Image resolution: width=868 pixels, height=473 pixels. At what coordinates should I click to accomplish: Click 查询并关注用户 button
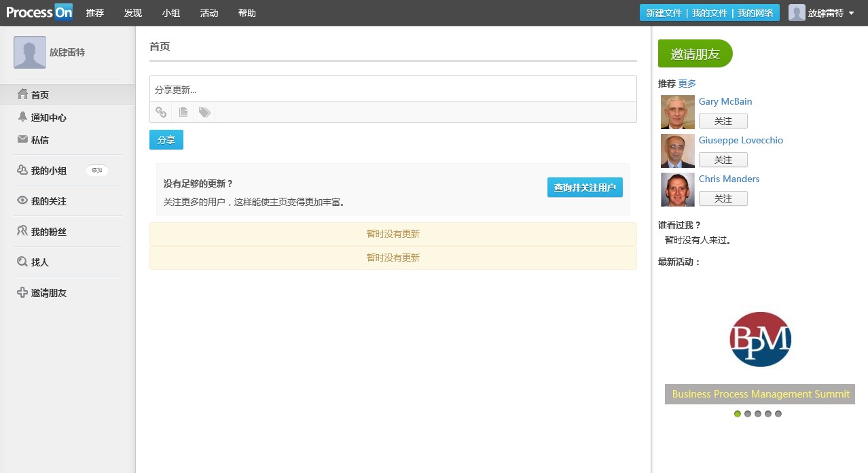click(585, 188)
